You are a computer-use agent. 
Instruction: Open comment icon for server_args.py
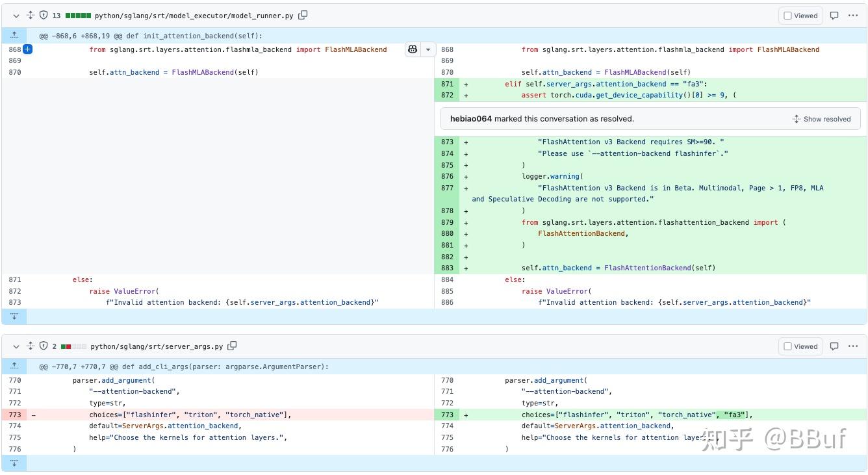tap(834, 346)
